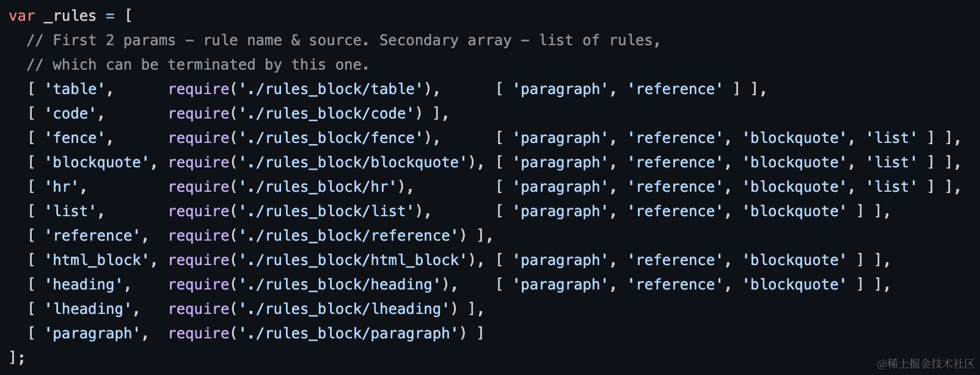Click the '_rules' variable name

(70, 16)
